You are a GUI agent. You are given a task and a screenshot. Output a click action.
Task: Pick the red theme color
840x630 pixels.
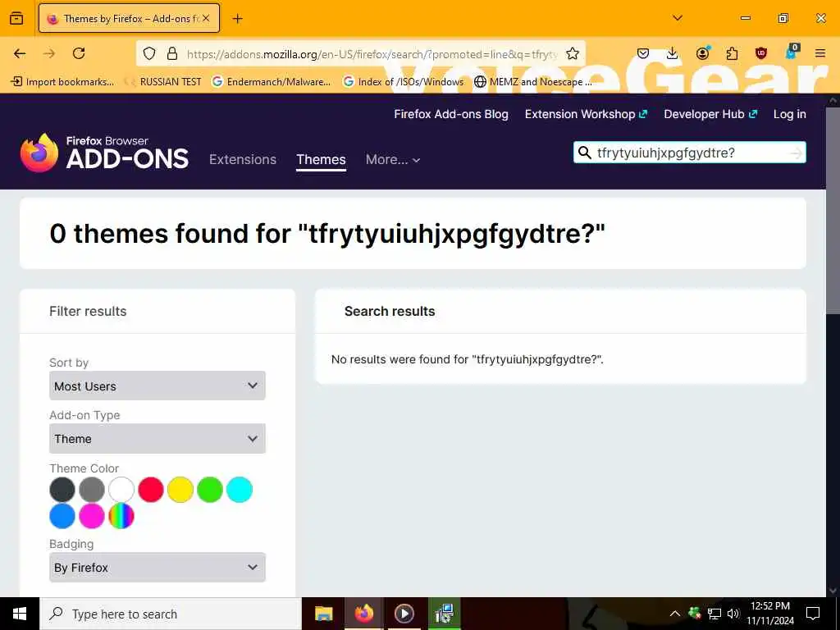[151, 490]
